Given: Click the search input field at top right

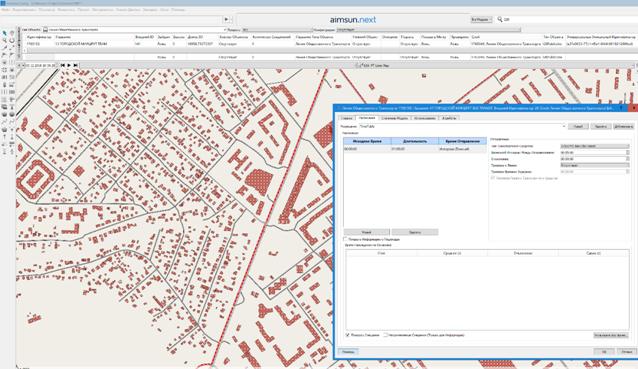Looking at the screenshot, I should (570, 19).
